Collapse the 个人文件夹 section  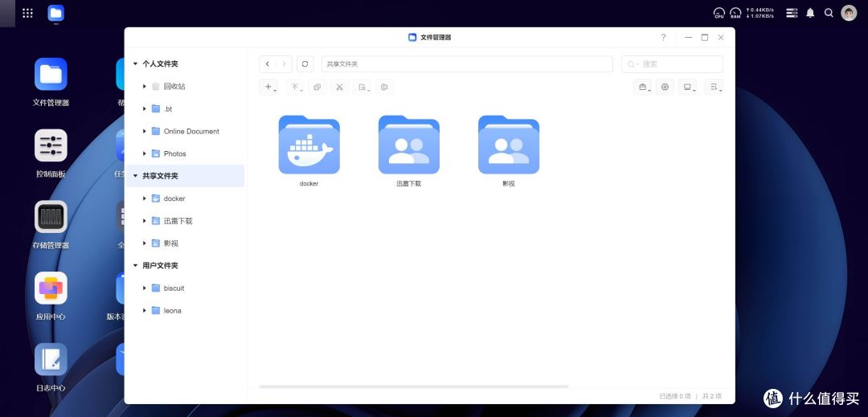click(x=135, y=64)
